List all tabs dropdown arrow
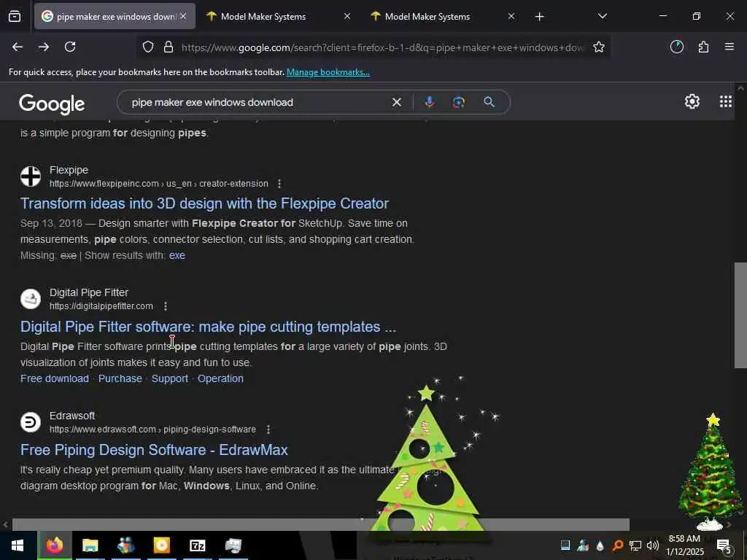 tap(602, 16)
